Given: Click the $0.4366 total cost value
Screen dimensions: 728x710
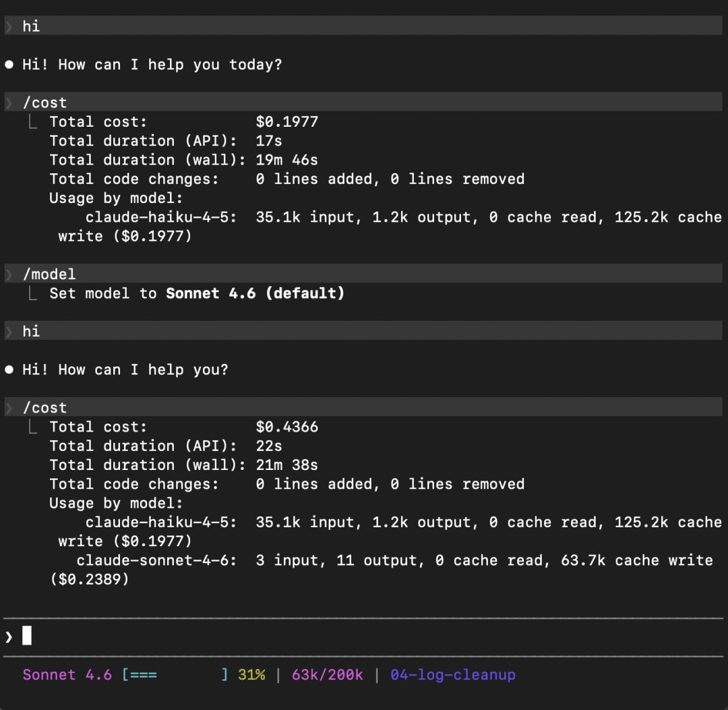Looking at the screenshot, I should 287,427.
